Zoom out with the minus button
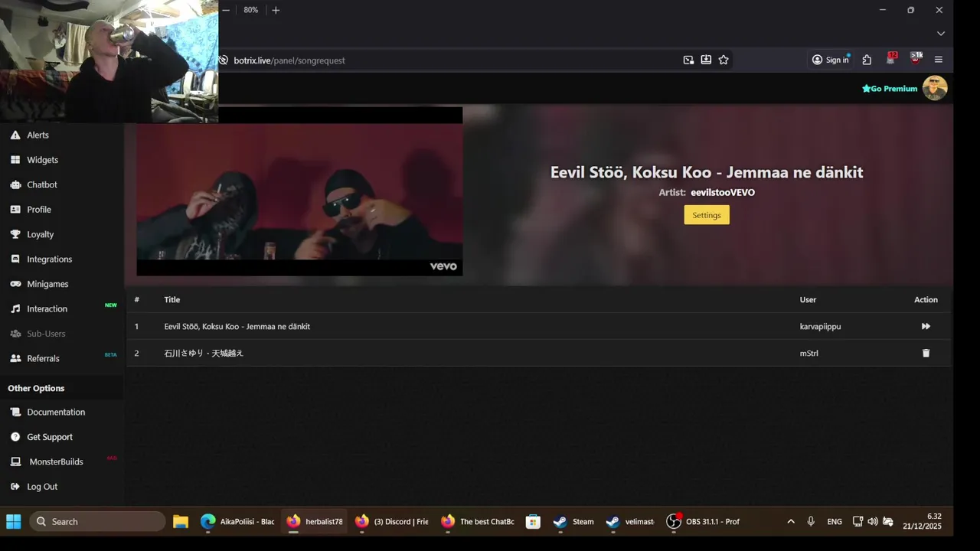 (226, 10)
